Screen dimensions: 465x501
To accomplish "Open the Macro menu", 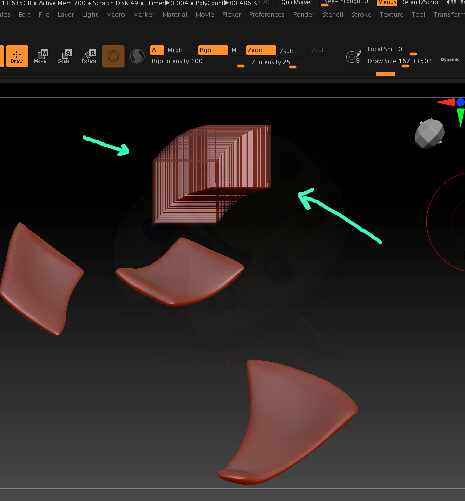I will pyautogui.click(x=116, y=15).
